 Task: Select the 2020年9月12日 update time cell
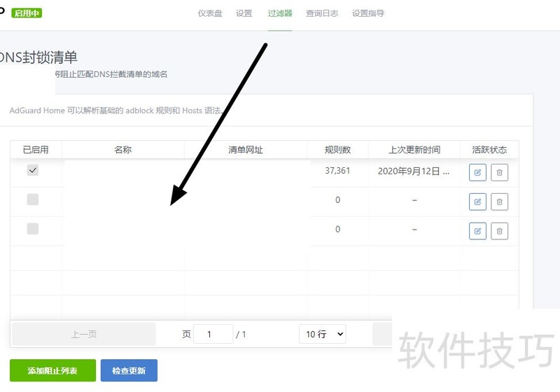(414, 171)
